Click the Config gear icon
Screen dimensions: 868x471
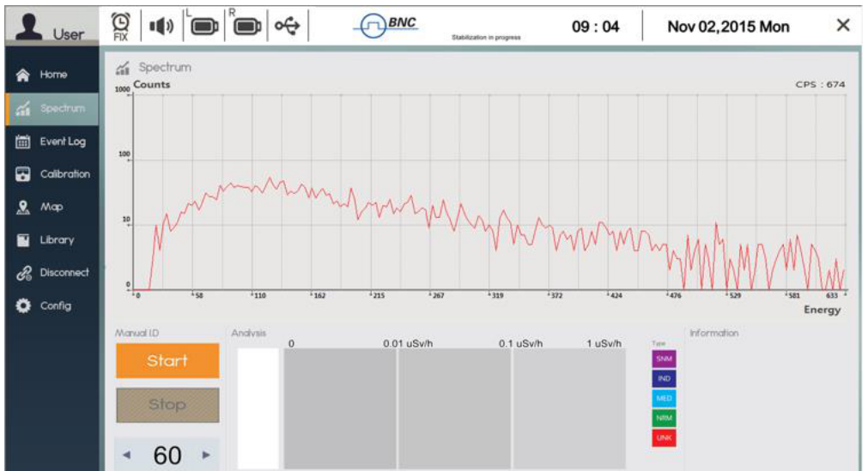pyautogui.click(x=23, y=305)
